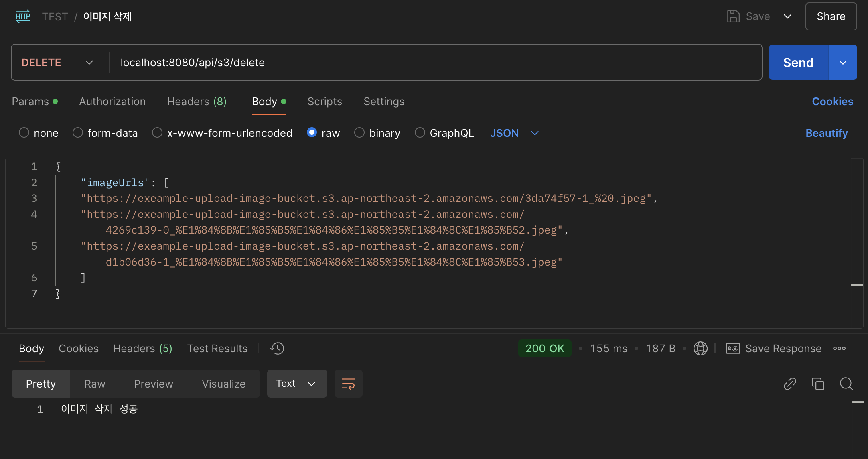Expand the JSON body format dropdown

[x=514, y=133]
